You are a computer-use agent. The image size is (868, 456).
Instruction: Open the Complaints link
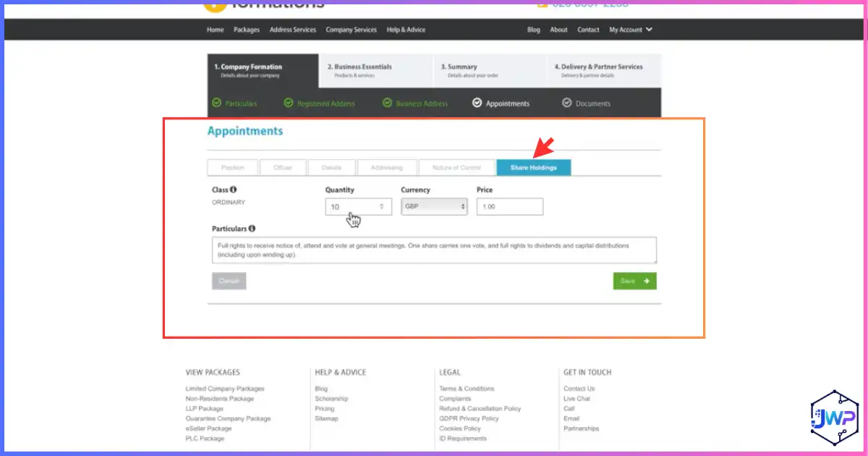point(455,399)
